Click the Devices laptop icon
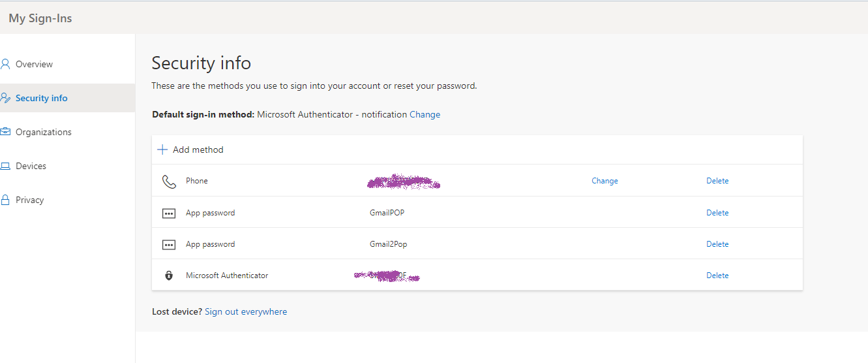The height and width of the screenshot is (363, 868). tap(6, 166)
